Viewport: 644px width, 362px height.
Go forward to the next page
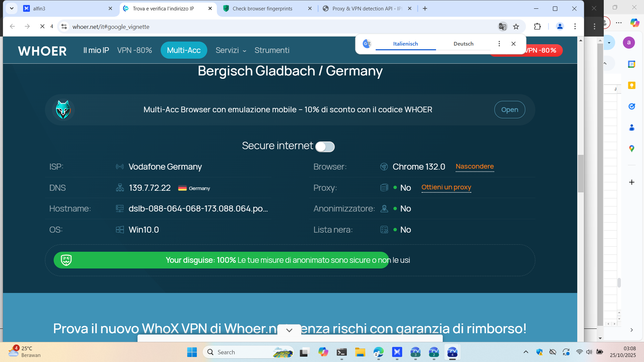[28, 26]
